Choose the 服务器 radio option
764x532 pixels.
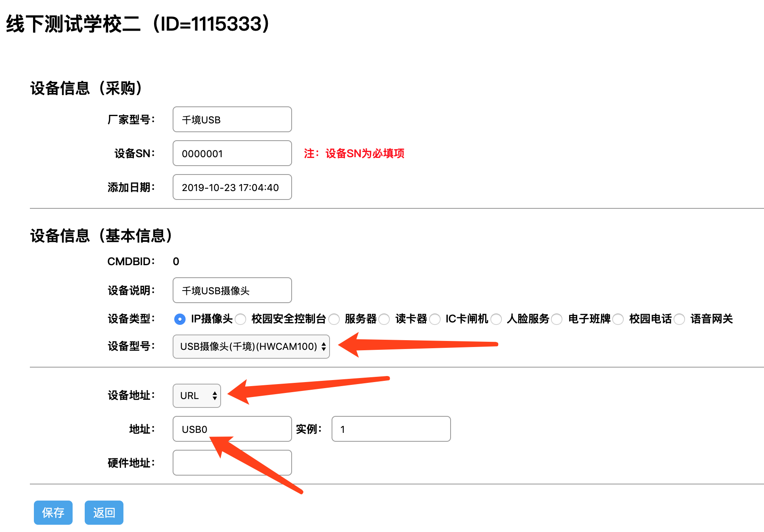(x=334, y=319)
